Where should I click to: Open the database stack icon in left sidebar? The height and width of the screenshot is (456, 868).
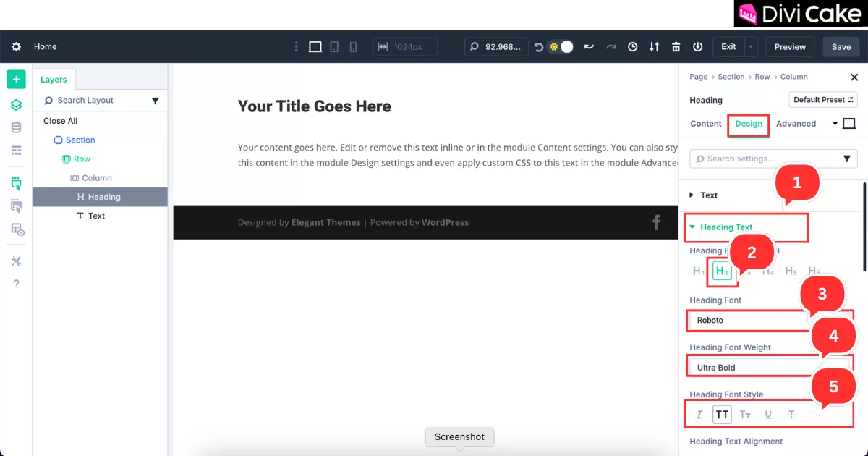coord(16,127)
